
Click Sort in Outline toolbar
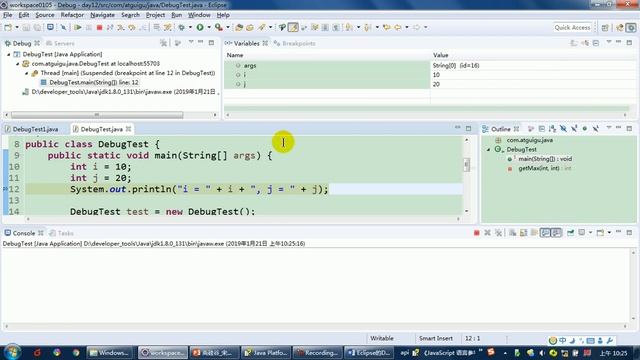pyautogui.click(x=553, y=129)
